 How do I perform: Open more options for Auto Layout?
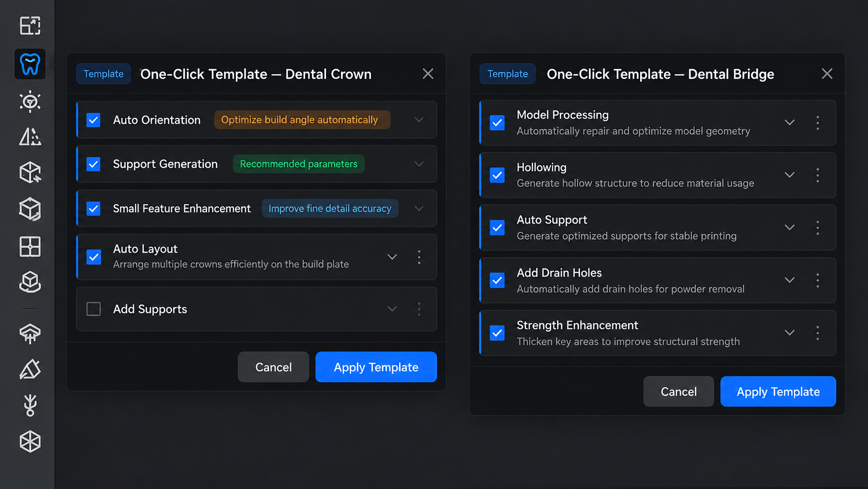coord(419,257)
